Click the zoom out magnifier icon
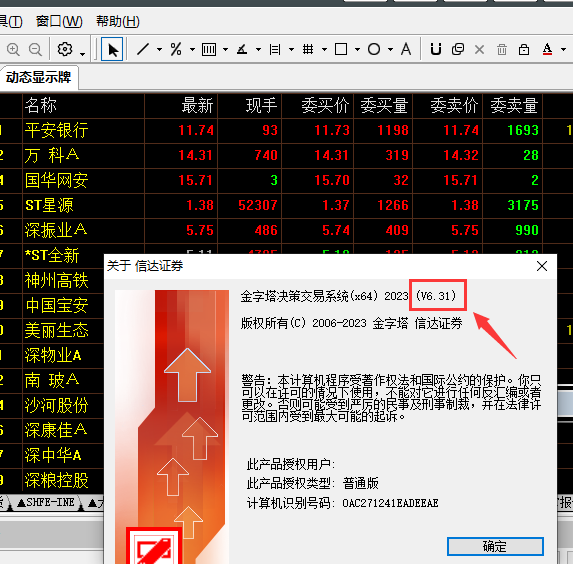 tap(35, 49)
